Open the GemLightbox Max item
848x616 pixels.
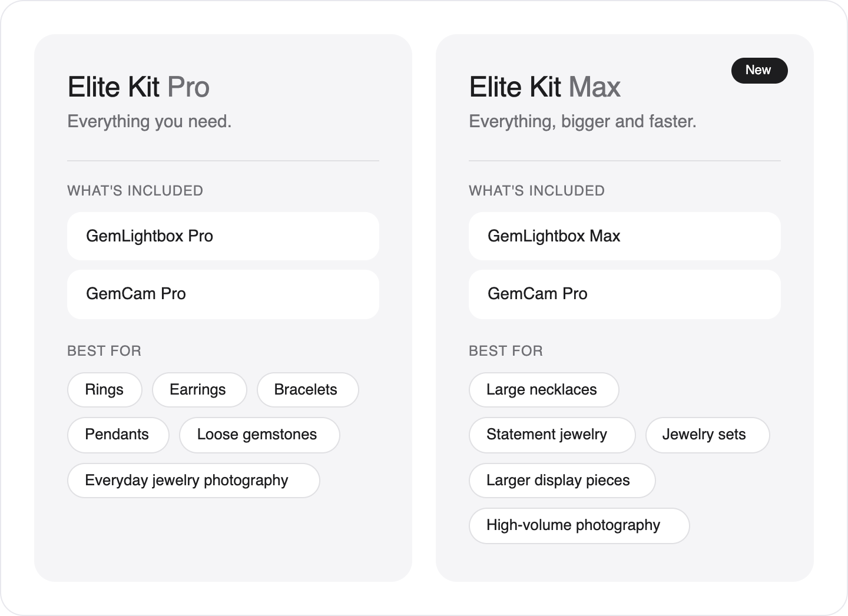(625, 236)
